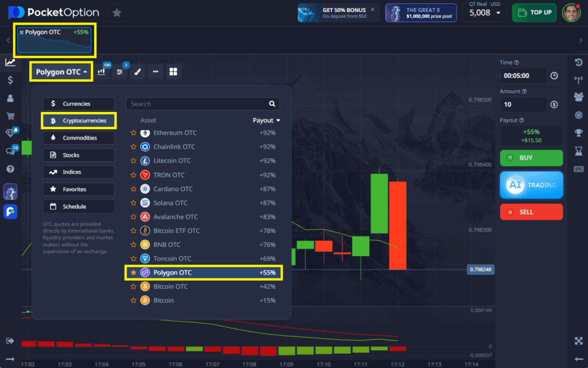Open social trading via the people icon

pos(579,97)
